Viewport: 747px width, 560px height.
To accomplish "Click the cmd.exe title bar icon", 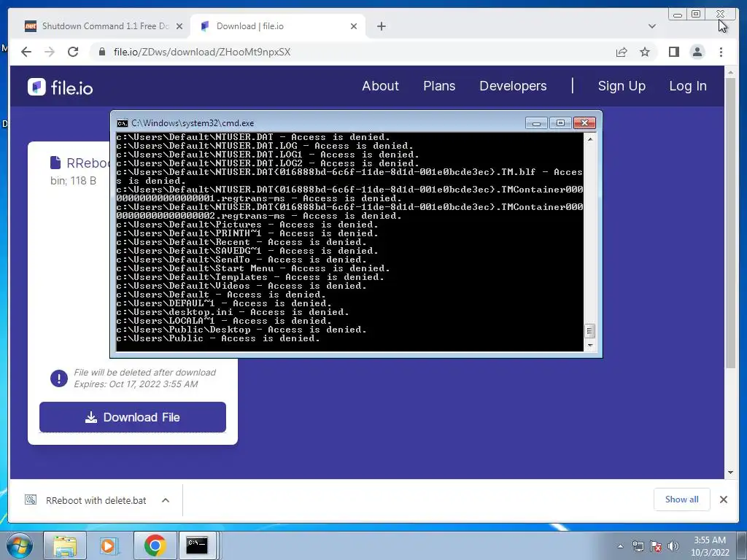I will (123, 123).
